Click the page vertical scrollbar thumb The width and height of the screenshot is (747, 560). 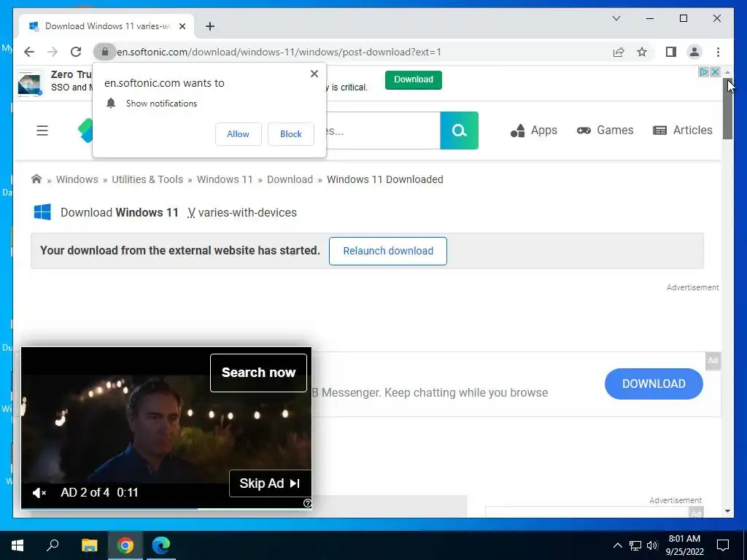(x=727, y=109)
